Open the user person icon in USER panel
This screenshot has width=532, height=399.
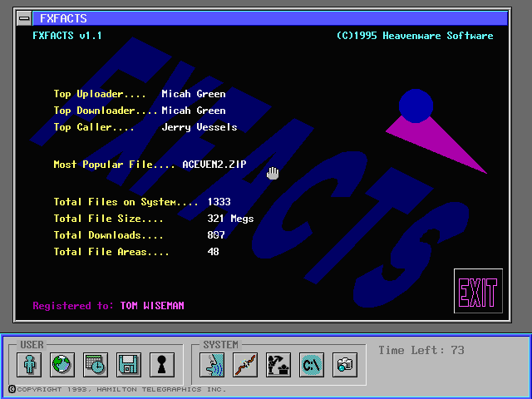coord(29,365)
